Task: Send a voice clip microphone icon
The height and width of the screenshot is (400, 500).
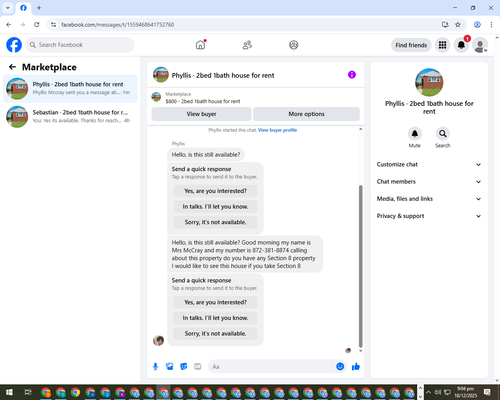Action: click(x=155, y=367)
